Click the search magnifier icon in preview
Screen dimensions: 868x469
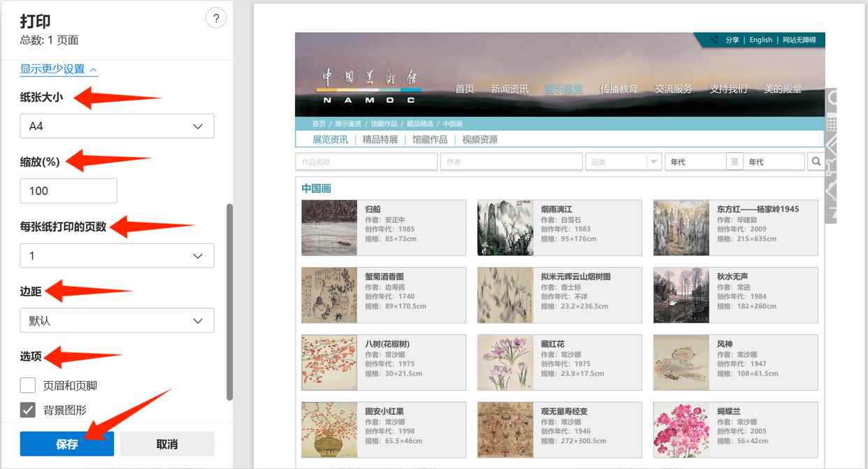(816, 161)
